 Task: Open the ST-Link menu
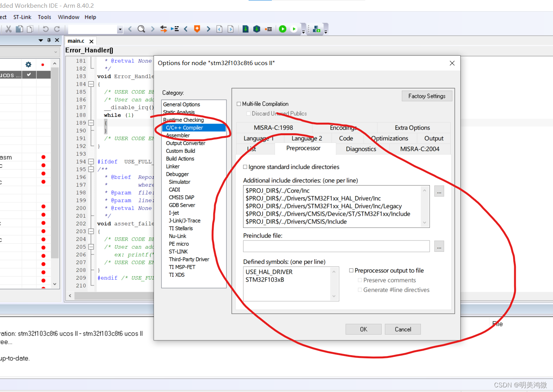22,17
